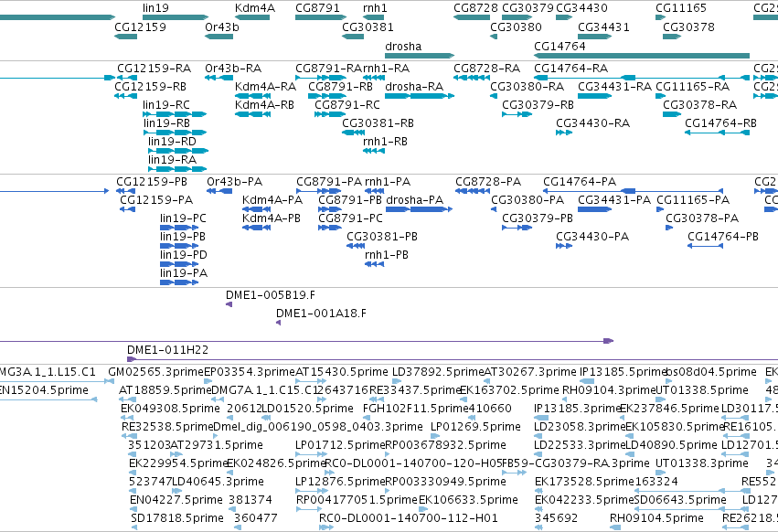Select the DME1-011H22 clone start
This screenshot has height=532, width=778.
tap(132, 359)
